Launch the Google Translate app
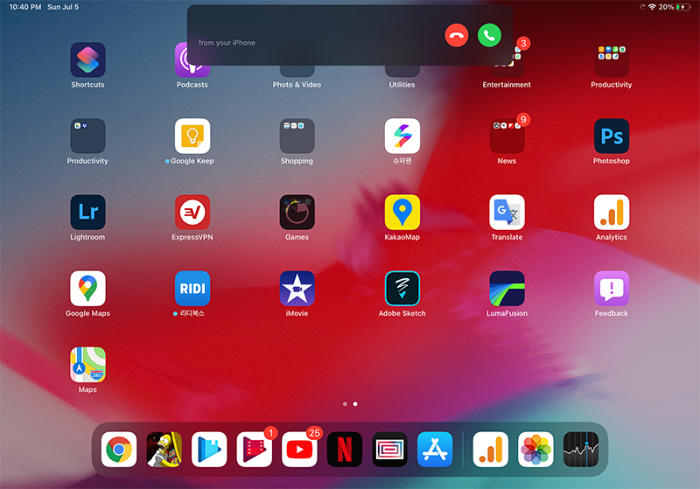Viewport: 700px width, 489px height. pos(507,212)
